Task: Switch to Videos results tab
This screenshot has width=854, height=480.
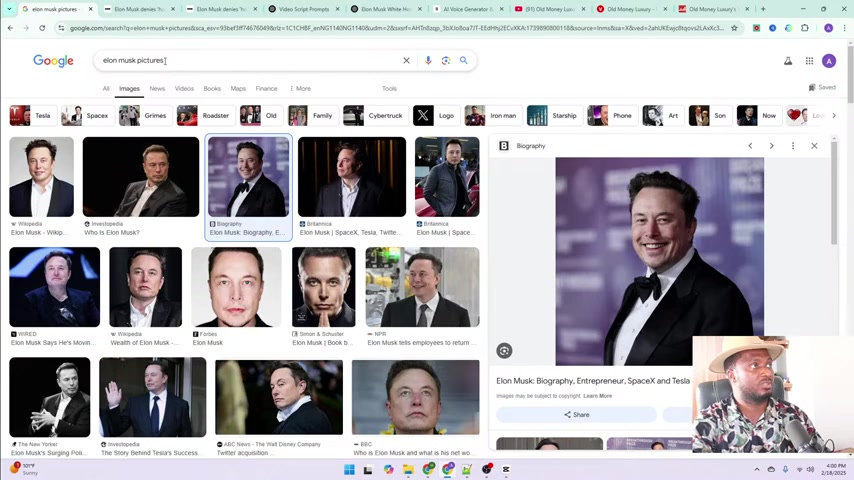Action: [184, 88]
